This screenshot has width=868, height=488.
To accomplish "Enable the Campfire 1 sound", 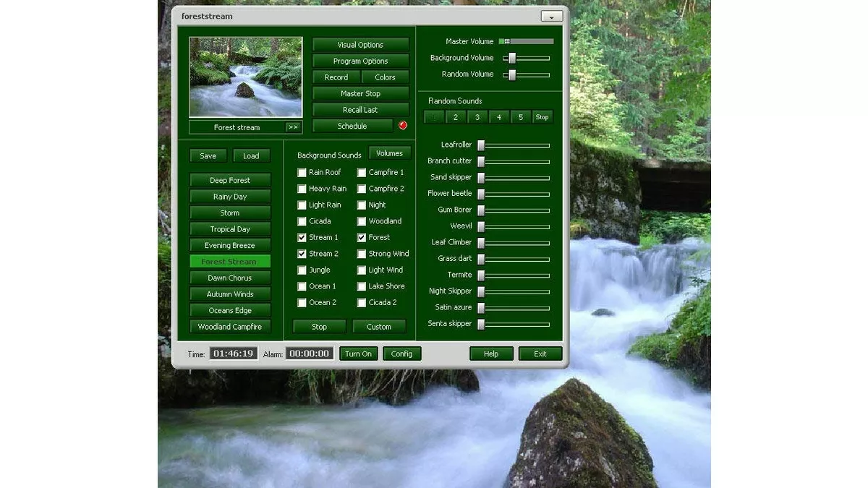I will pos(361,172).
